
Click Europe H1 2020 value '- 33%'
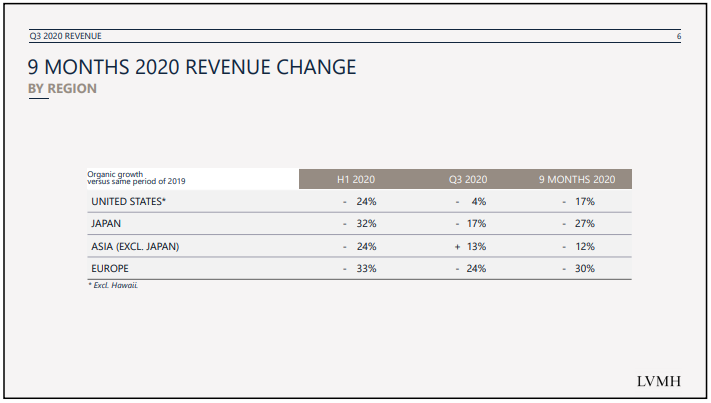[x=360, y=269]
